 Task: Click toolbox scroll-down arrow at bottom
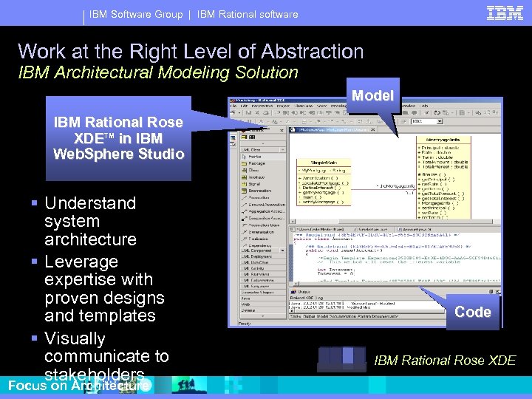(x=263, y=316)
